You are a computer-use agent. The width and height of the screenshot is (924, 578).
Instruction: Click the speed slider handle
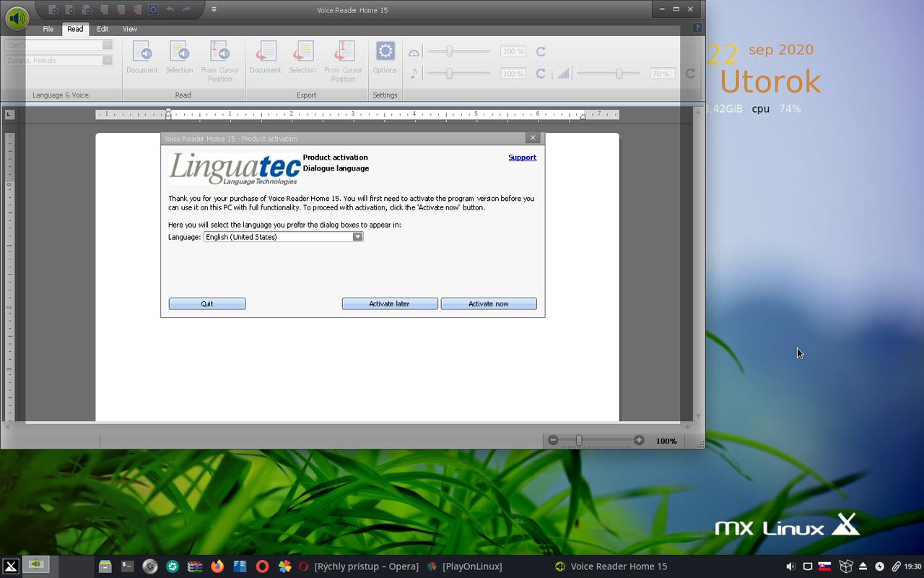[450, 51]
